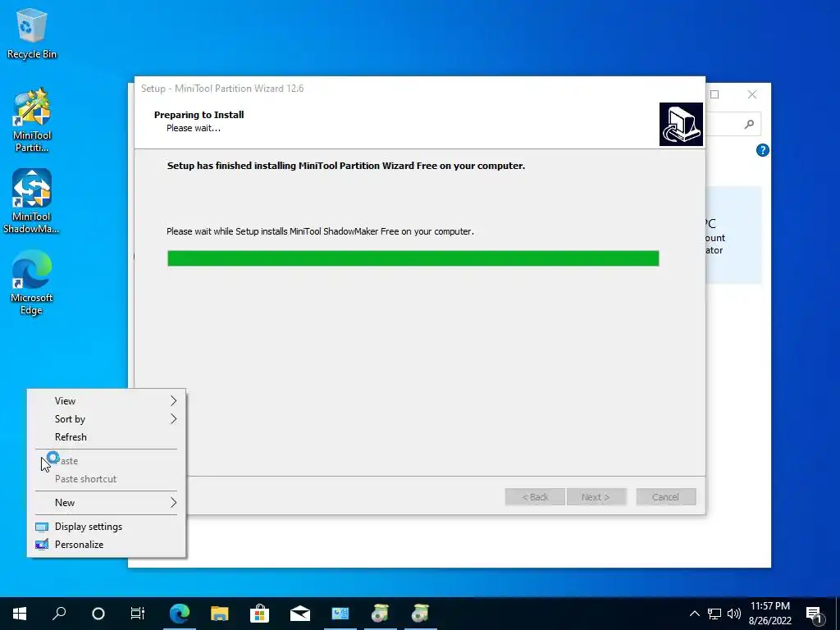Open File Explorer from taskbar

[219, 614]
